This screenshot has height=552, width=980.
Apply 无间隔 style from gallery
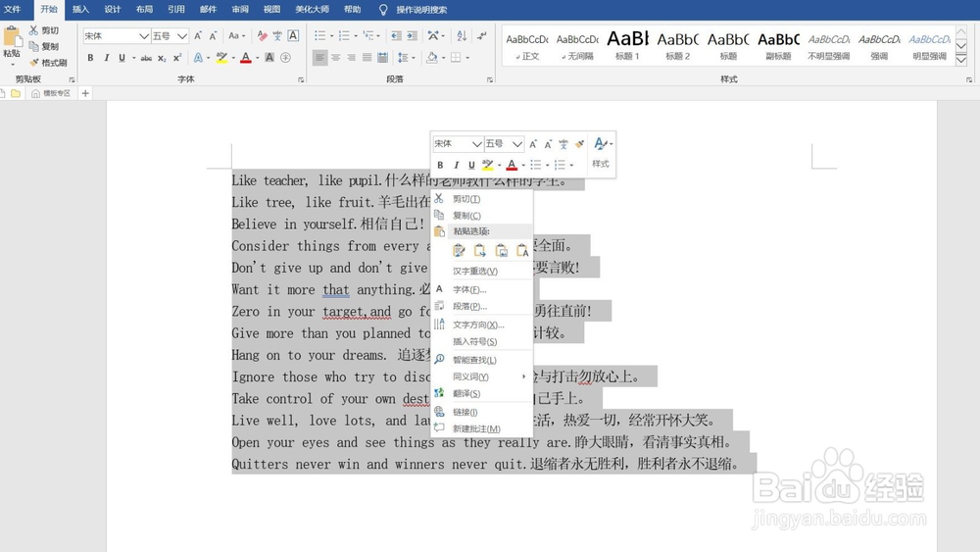(x=577, y=46)
